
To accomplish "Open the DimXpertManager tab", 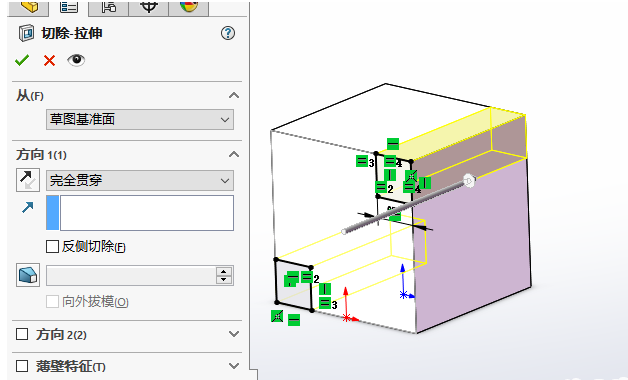I will pos(149,6).
